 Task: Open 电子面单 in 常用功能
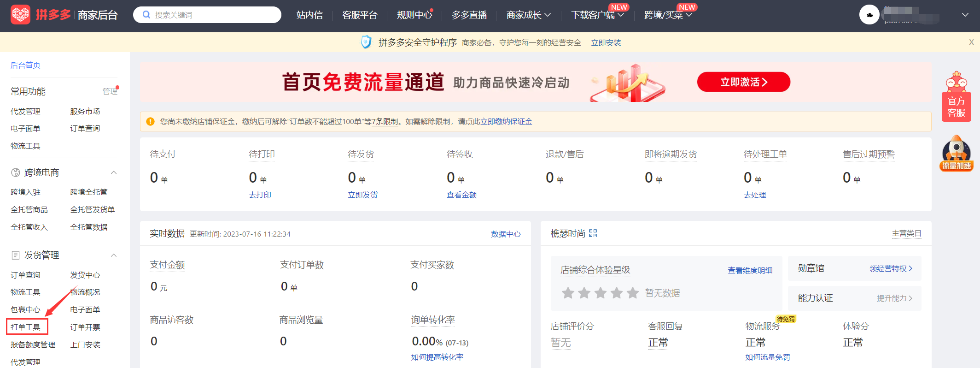tap(25, 128)
